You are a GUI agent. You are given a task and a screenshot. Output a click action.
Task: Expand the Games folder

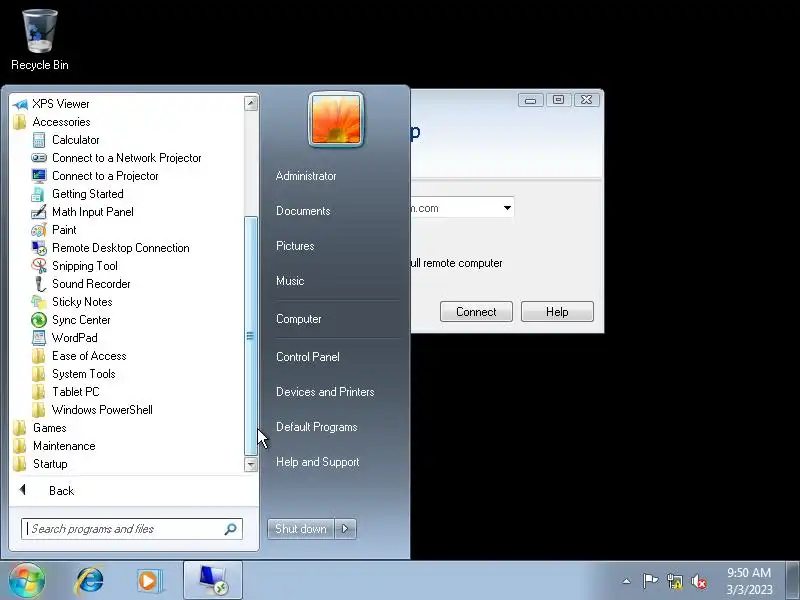click(x=40, y=428)
